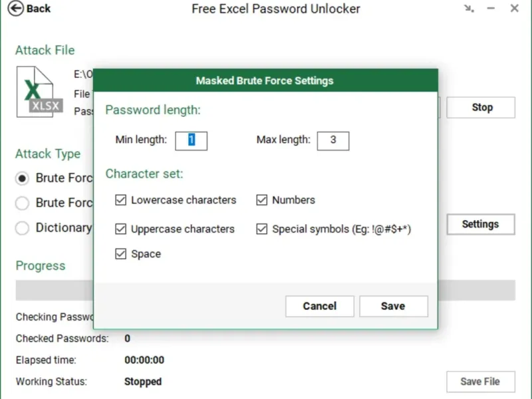Click the Working Status label
Viewport: 532px width, 399px height.
(51, 382)
